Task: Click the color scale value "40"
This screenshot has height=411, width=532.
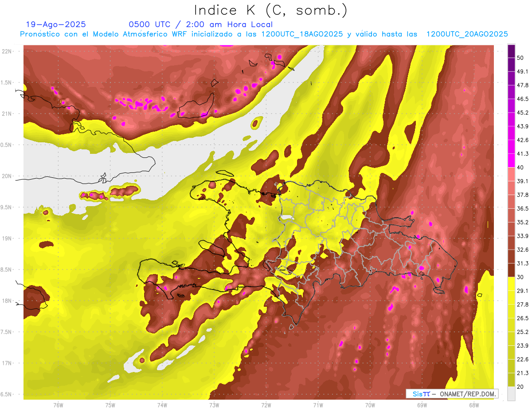Action: tap(521, 167)
